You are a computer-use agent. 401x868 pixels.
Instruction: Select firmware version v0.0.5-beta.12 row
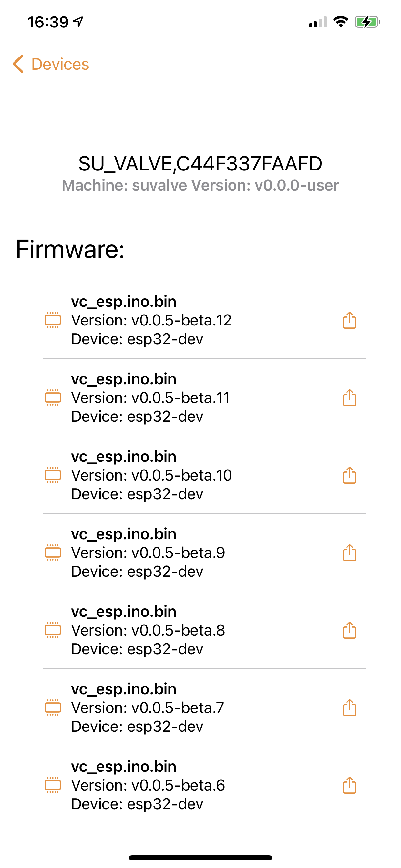204,320
